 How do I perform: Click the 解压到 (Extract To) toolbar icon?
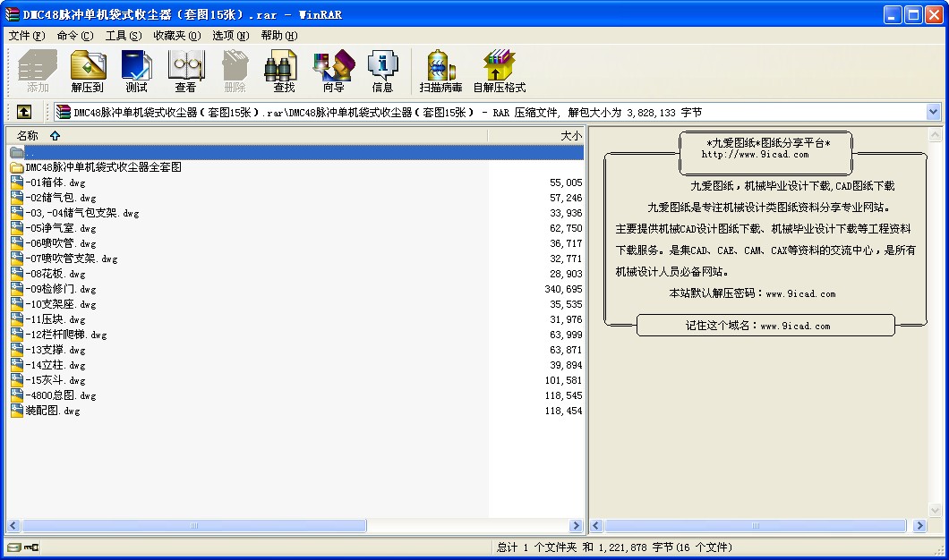pos(88,72)
